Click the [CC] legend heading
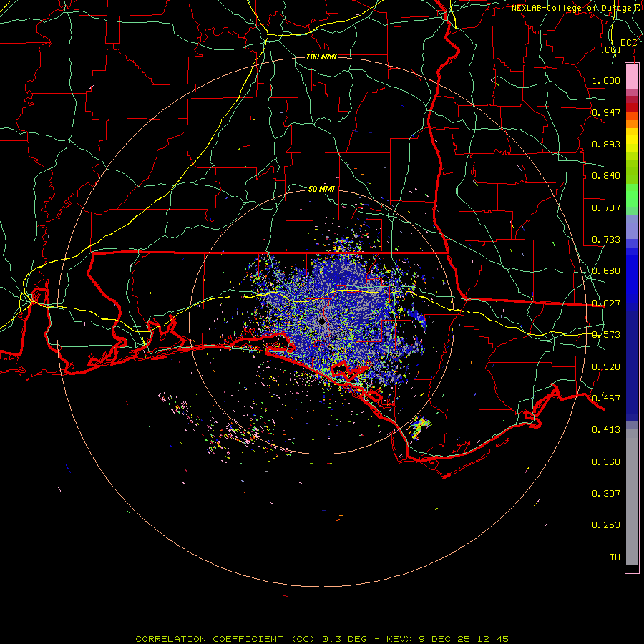Image resolution: width=644 pixels, height=644 pixels. click(611, 49)
